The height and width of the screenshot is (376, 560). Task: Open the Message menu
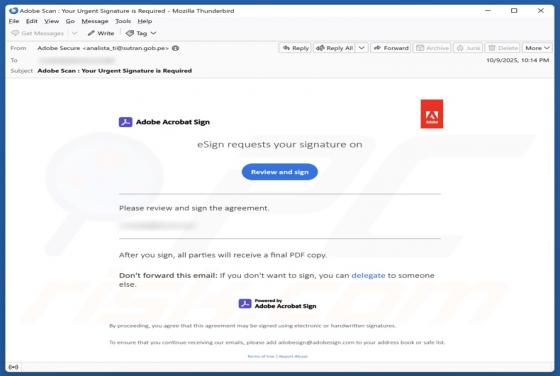tap(95, 21)
